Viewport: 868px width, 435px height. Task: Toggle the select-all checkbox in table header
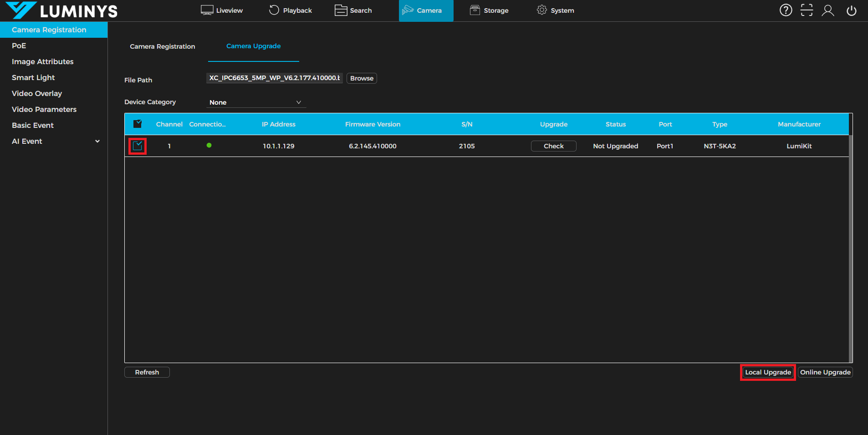[138, 124]
